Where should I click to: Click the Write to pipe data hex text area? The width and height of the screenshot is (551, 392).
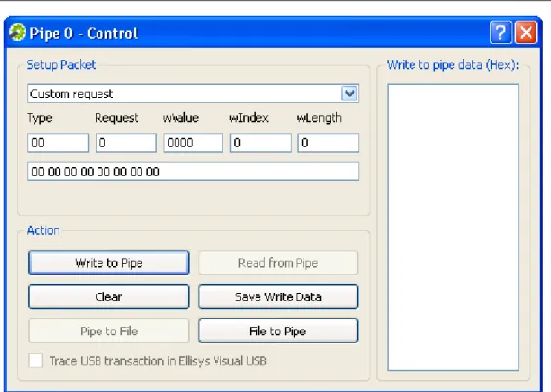[453, 227]
